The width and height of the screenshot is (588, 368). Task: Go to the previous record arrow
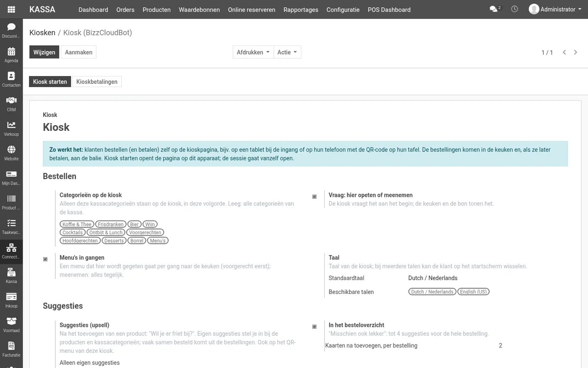564,52
